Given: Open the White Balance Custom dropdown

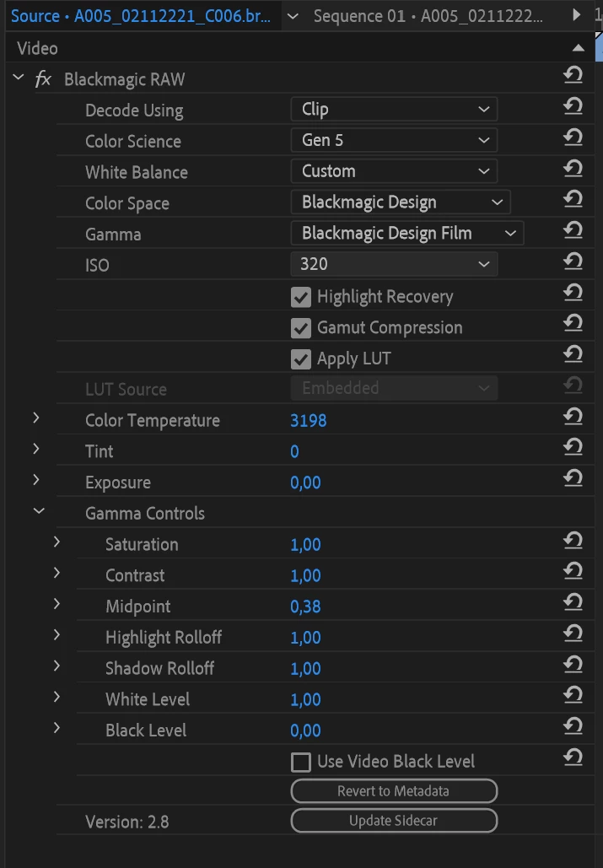Looking at the screenshot, I should click(x=394, y=171).
